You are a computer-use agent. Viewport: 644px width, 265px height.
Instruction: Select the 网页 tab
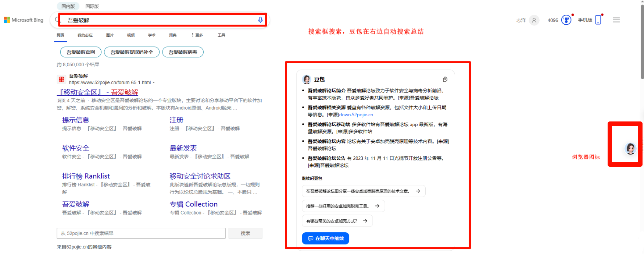tap(61, 35)
